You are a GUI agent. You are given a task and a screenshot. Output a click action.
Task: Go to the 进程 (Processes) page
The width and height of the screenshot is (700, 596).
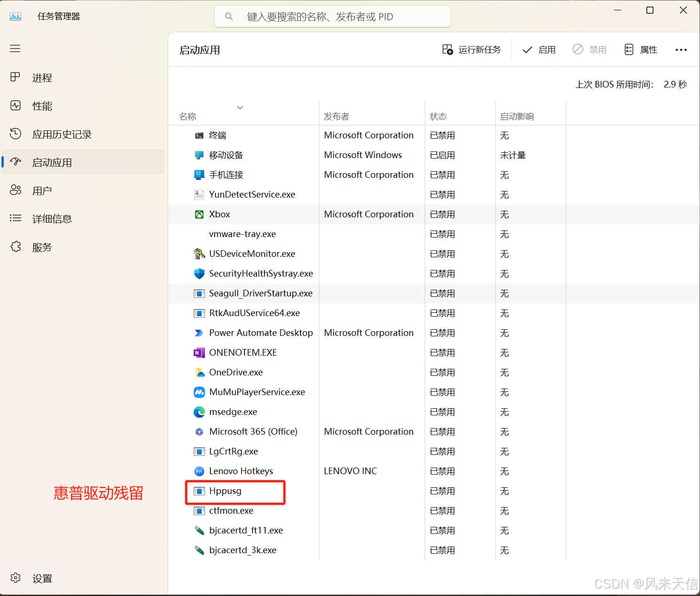click(83, 78)
